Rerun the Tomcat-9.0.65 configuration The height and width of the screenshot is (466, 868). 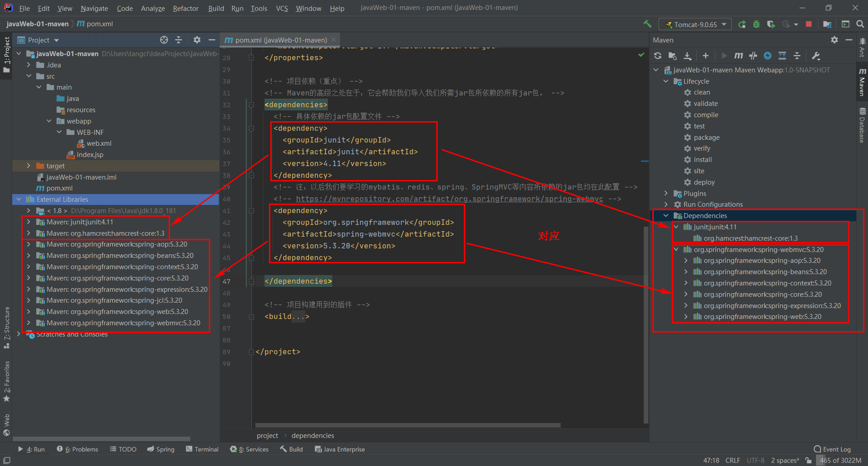742,24
